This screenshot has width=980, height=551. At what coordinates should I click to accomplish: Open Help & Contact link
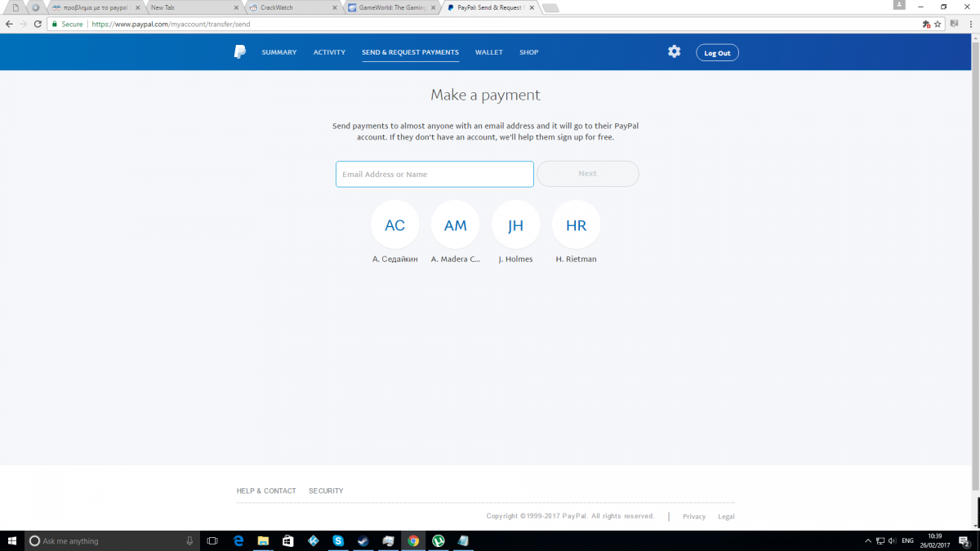click(x=266, y=491)
